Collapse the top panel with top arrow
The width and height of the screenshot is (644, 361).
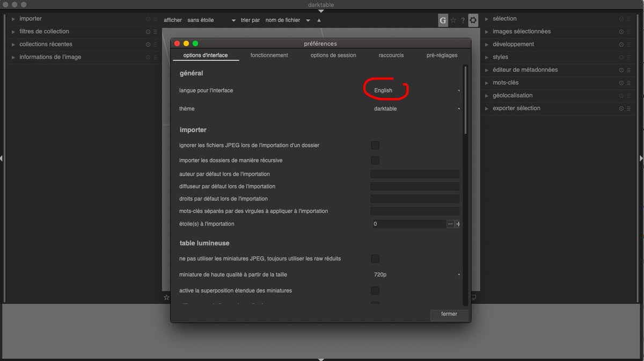321,11
